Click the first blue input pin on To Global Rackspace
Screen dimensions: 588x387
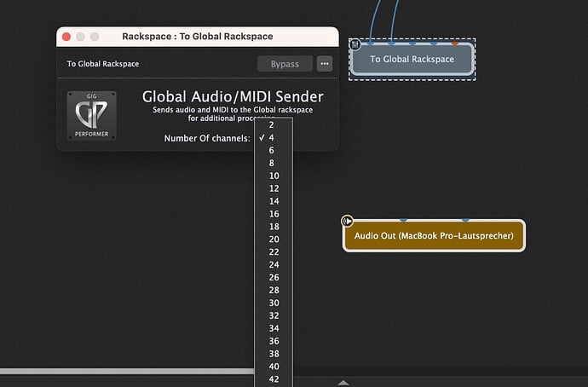click(x=371, y=42)
